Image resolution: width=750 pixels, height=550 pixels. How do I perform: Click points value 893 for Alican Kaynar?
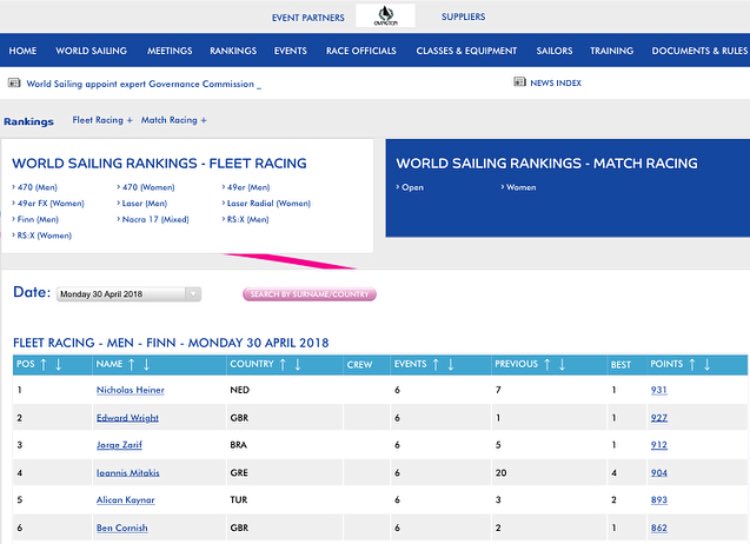pos(659,500)
